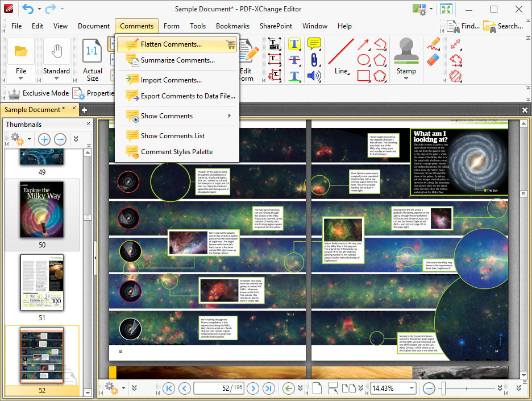This screenshot has height=401, width=532.
Task: Zoom in thumbnails with plus icon
Action: tap(44, 139)
